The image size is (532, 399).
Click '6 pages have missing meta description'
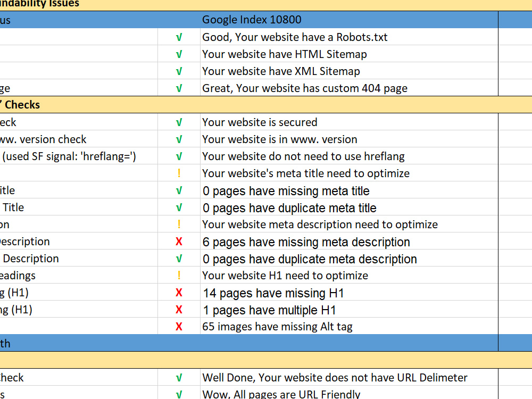coord(306,242)
